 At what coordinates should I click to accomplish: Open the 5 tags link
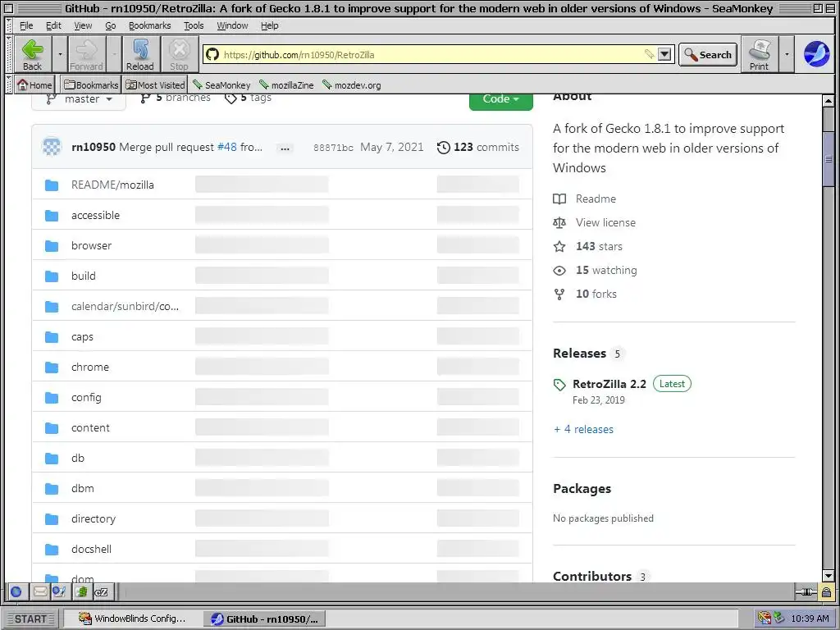coord(248,98)
